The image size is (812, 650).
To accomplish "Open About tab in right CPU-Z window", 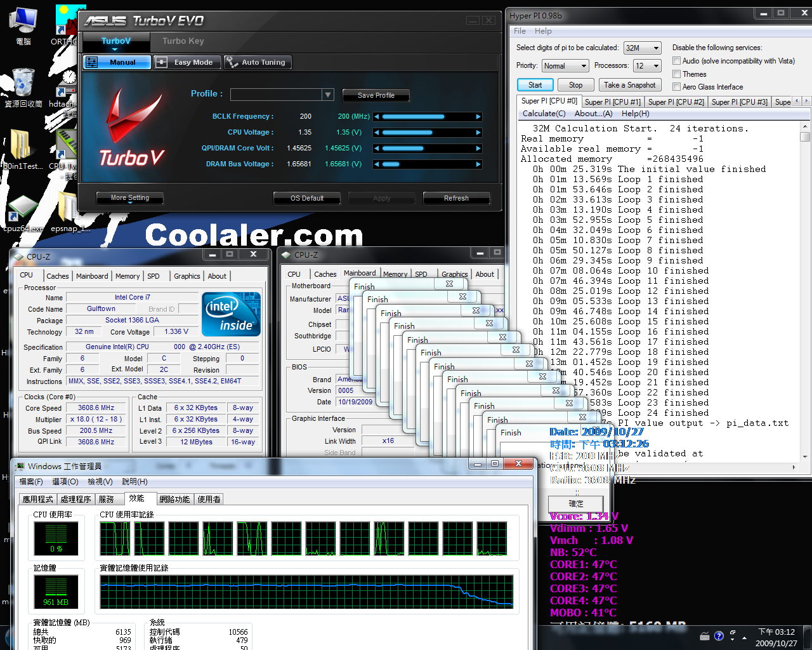I will click(x=485, y=274).
